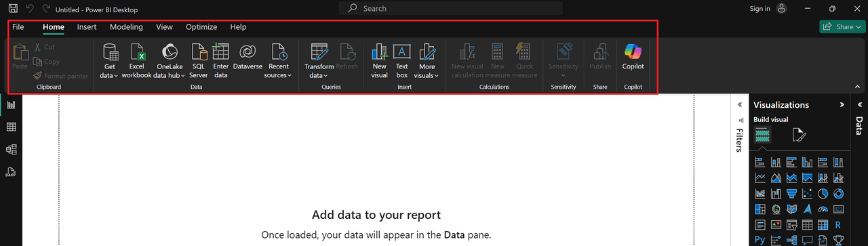Switch to the View ribbon tab
Viewport: 868px width, 246px height.
164,27
